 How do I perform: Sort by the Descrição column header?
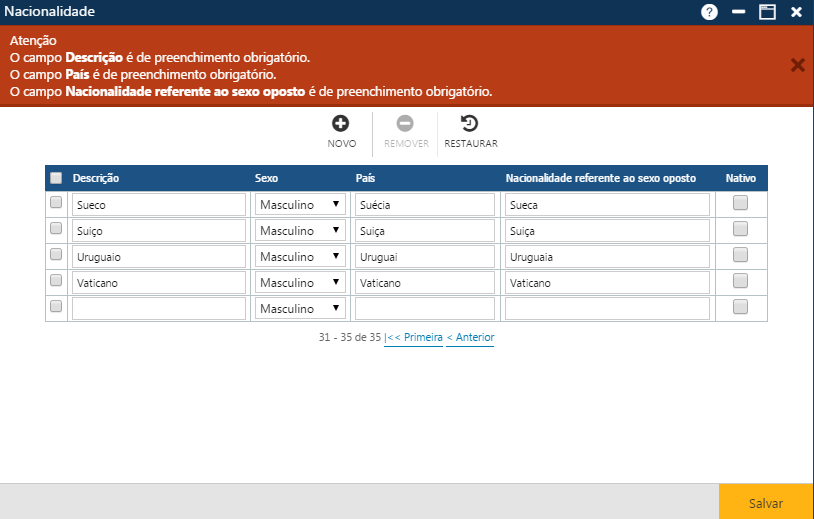pyautogui.click(x=96, y=178)
